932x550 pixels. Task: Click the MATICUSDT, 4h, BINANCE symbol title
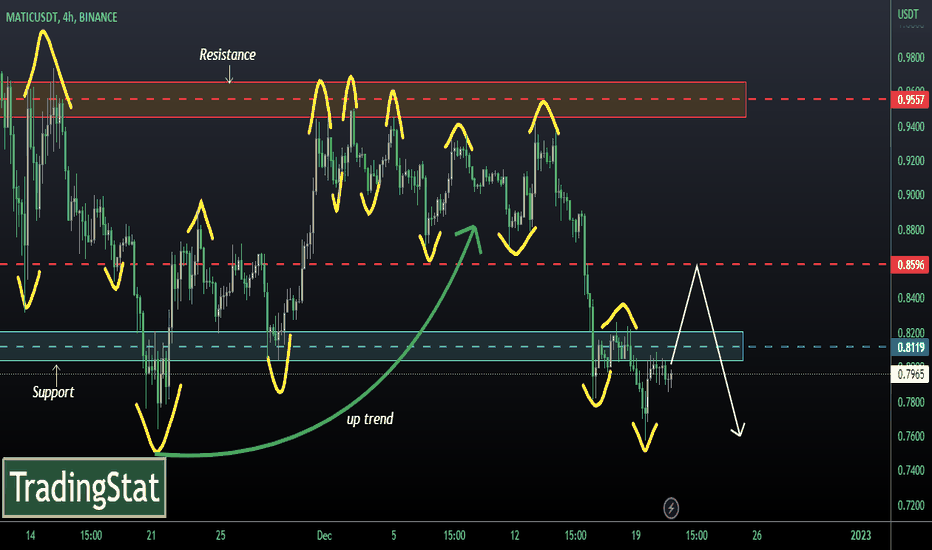(x=62, y=17)
